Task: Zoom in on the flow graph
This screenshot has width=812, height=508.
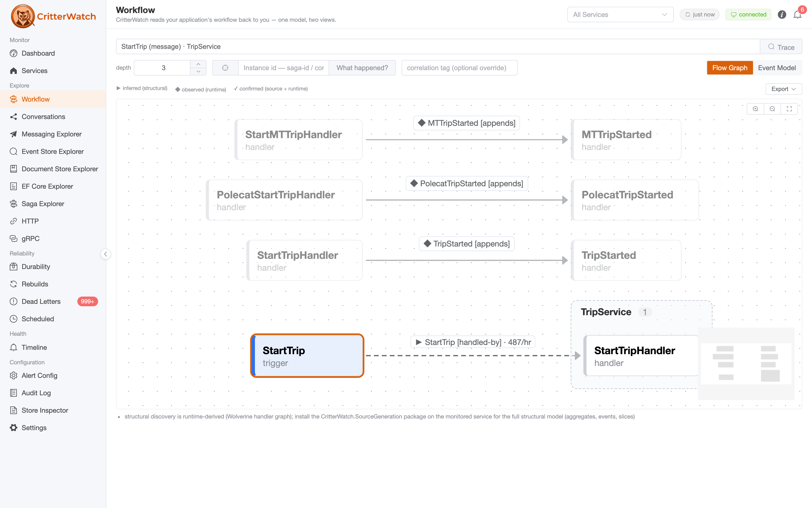Action: coord(755,109)
